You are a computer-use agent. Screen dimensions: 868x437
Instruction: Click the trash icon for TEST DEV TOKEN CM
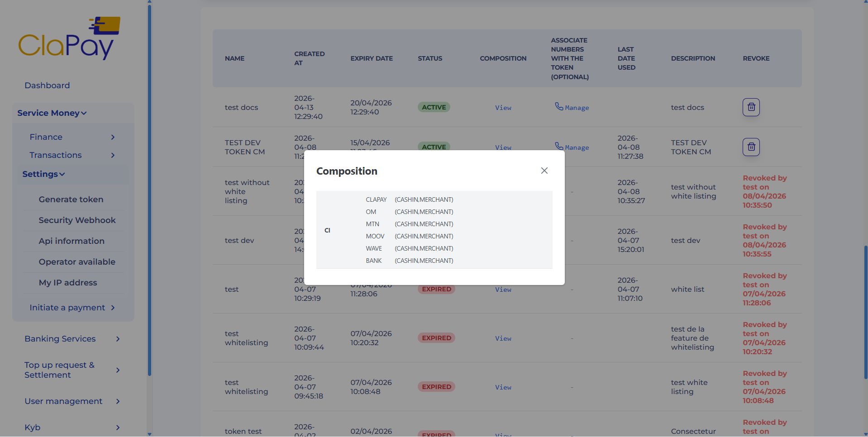[751, 147]
